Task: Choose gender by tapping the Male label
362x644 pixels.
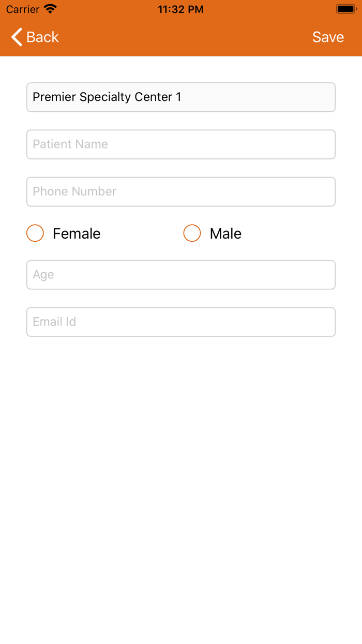Action: [225, 233]
